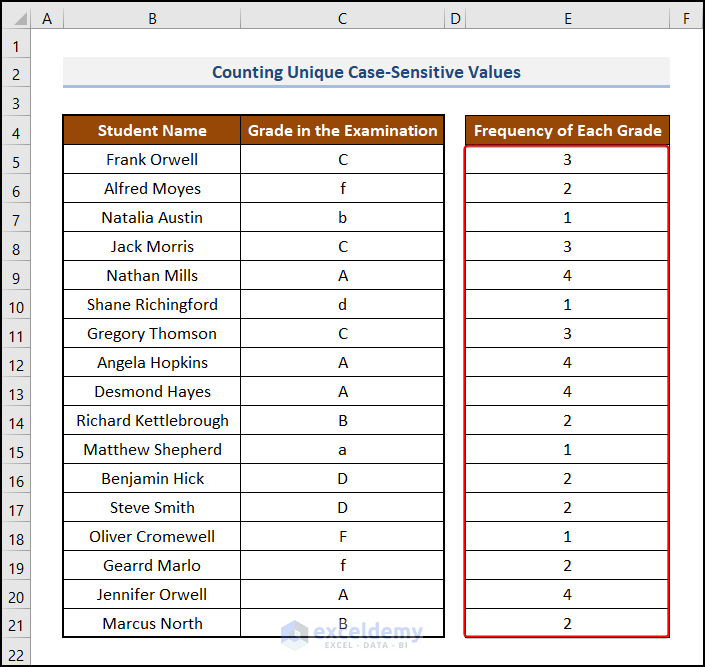Click grade 'A' in Nathan Mills row
This screenshot has width=705, height=667.
(342, 276)
